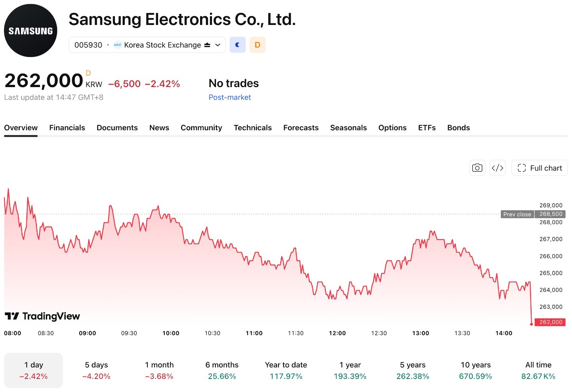This screenshot has height=392, width=572.
Task: Choose the Year to date range
Action: tap(286, 370)
